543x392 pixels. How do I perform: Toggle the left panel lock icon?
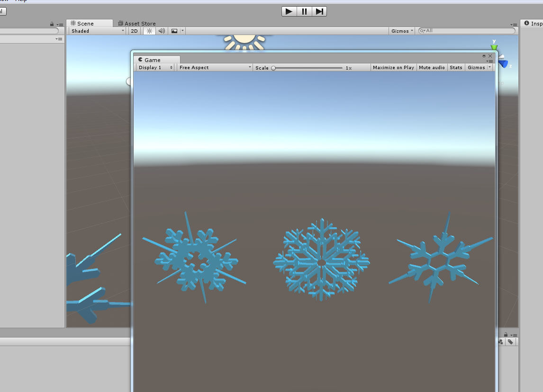coord(52,24)
